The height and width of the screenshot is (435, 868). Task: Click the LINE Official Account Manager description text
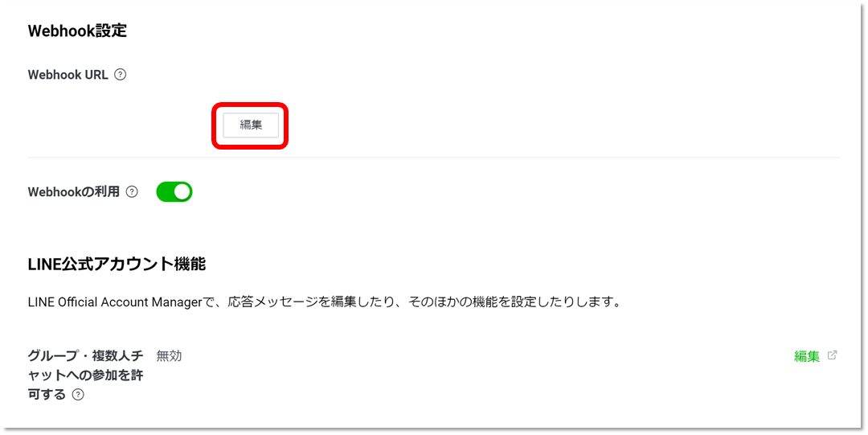click(x=324, y=302)
